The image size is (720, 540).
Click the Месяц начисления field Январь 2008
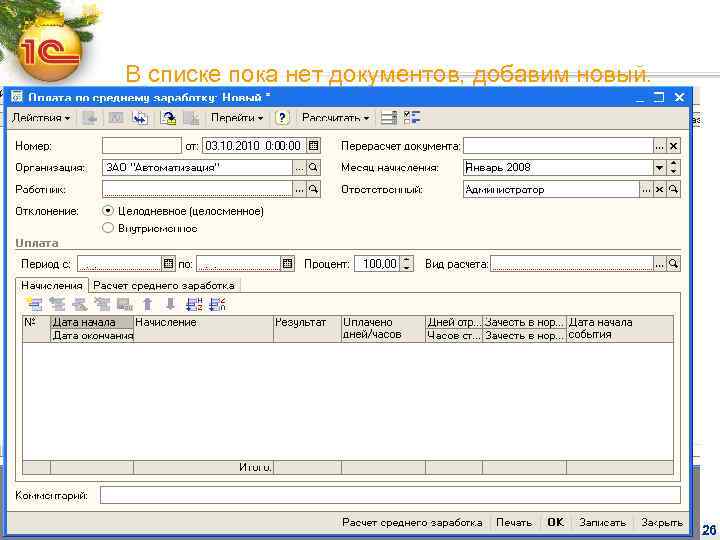click(558, 168)
